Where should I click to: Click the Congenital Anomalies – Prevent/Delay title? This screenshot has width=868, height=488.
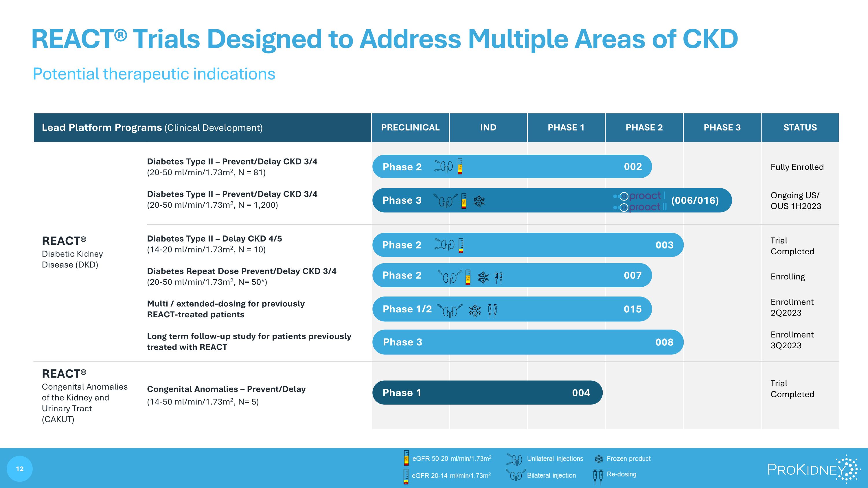[227, 389]
